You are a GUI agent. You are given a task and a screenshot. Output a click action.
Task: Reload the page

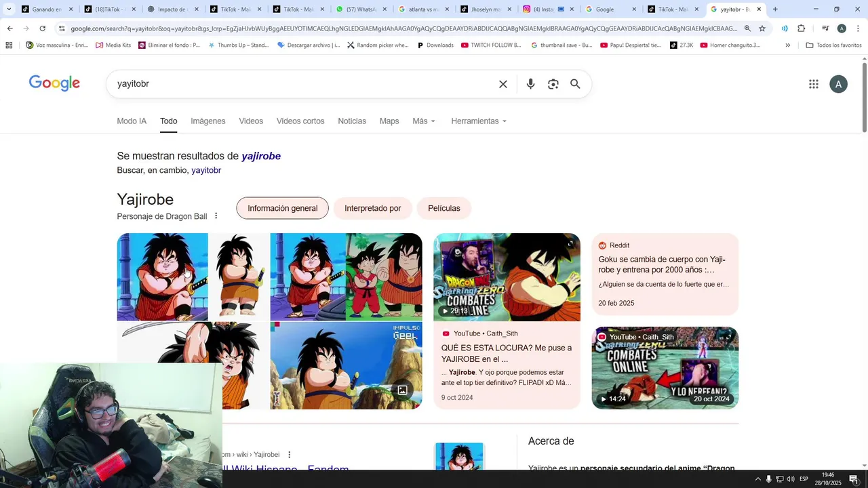coord(42,28)
